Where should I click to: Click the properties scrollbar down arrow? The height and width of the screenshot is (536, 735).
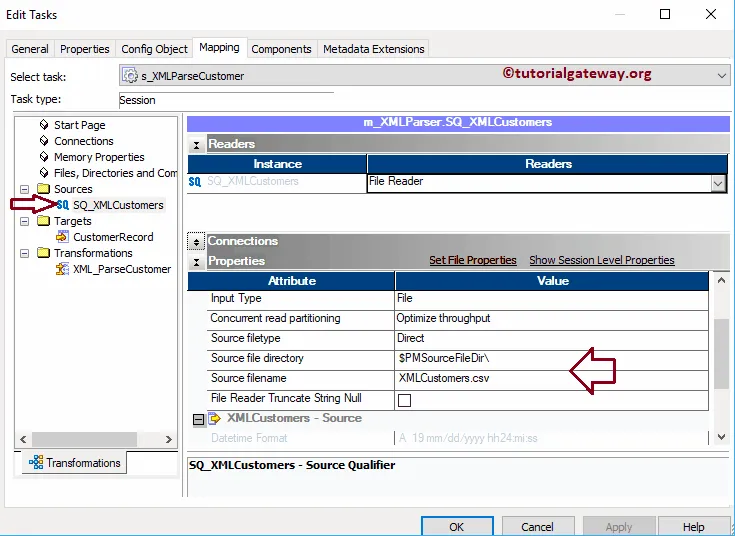tap(721, 437)
